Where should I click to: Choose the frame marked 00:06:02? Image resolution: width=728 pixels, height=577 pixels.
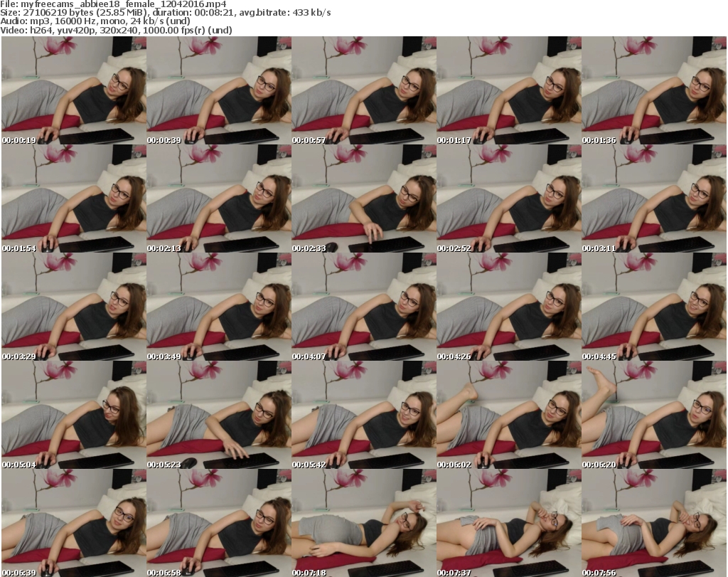click(x=509, y=415)
